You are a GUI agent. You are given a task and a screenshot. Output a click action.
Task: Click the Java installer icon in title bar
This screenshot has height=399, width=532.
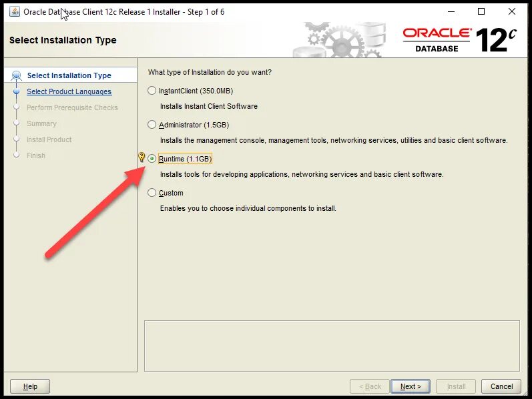(14, 11)
